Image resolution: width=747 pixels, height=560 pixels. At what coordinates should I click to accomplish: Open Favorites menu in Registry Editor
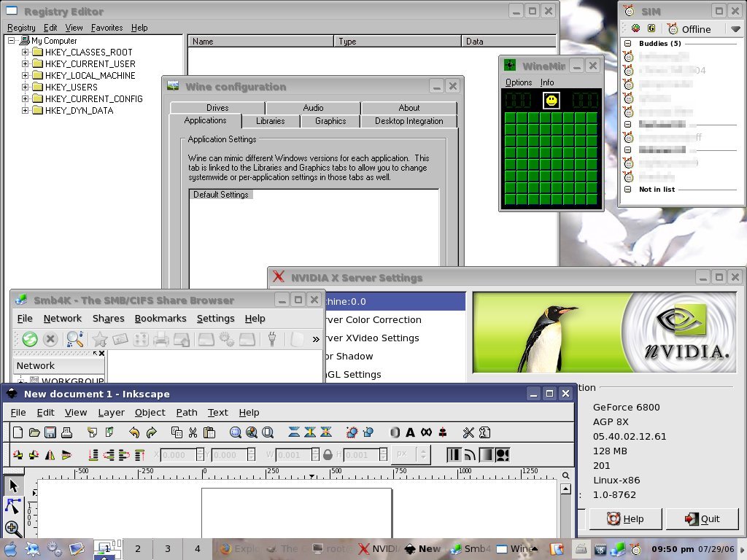[x=107, y=28]
